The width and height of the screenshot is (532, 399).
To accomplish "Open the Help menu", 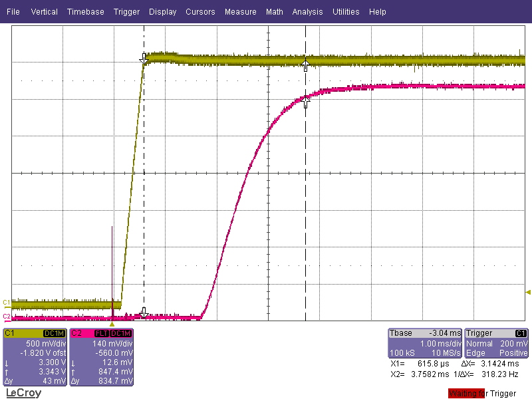I will (377, 12).
